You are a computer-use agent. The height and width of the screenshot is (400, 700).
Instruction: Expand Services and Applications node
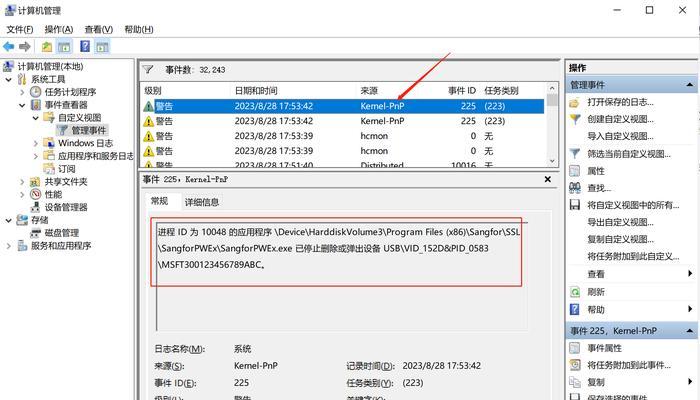[8, 246]
